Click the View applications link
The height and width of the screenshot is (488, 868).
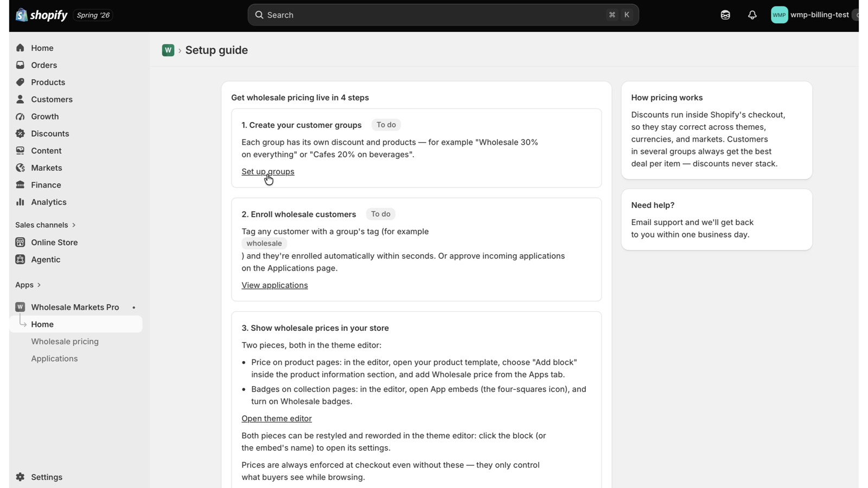275,285
